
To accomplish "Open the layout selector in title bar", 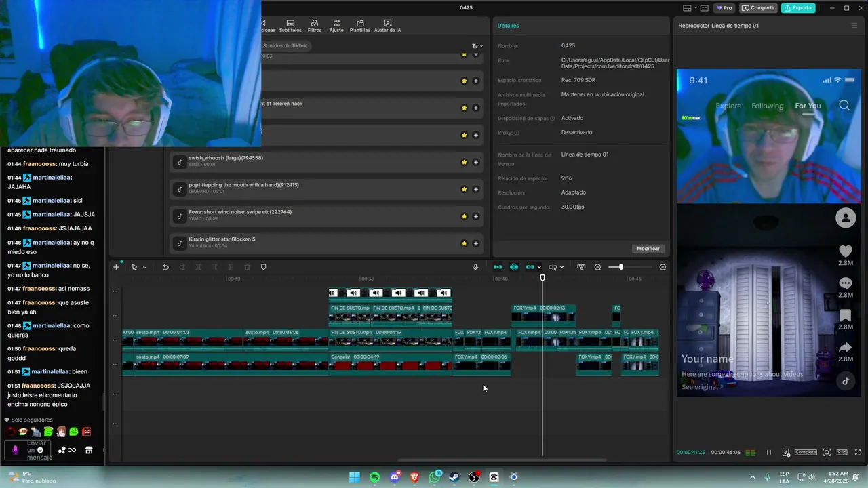I will click(x=690, y=8).
